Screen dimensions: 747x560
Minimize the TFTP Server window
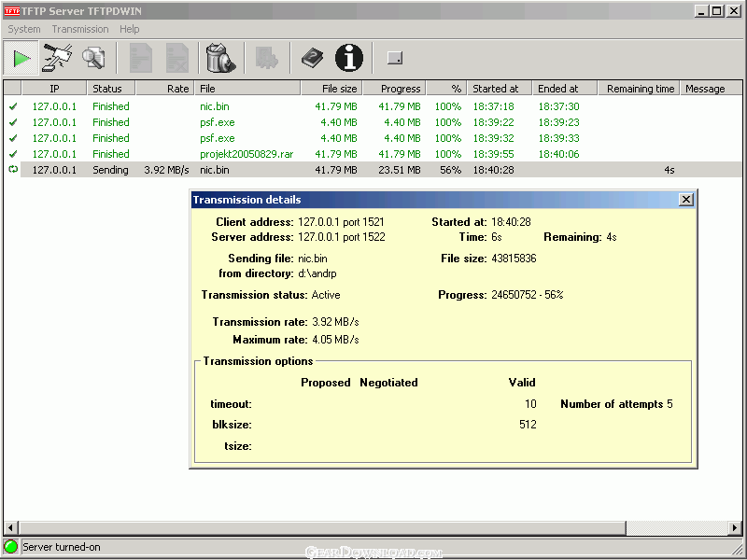700,11
